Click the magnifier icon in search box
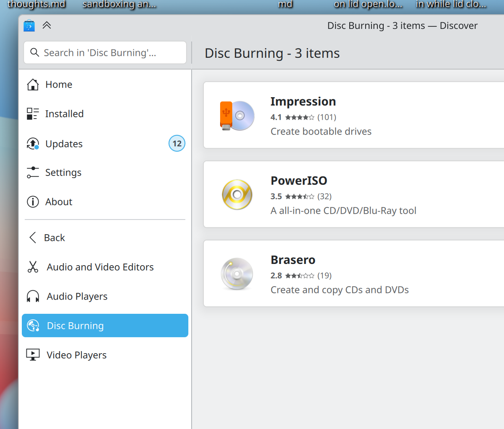 point(35,52)
